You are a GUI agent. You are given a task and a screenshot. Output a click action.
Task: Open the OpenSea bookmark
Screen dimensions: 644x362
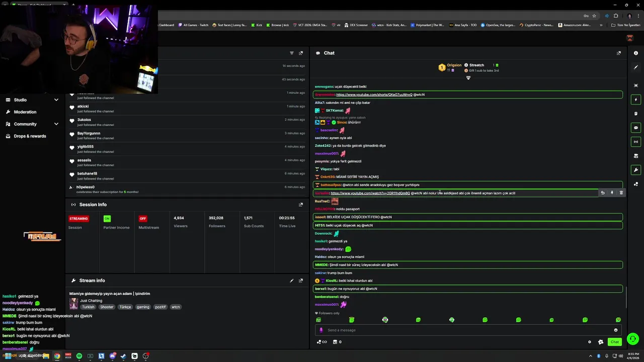(x=498, y=25)
